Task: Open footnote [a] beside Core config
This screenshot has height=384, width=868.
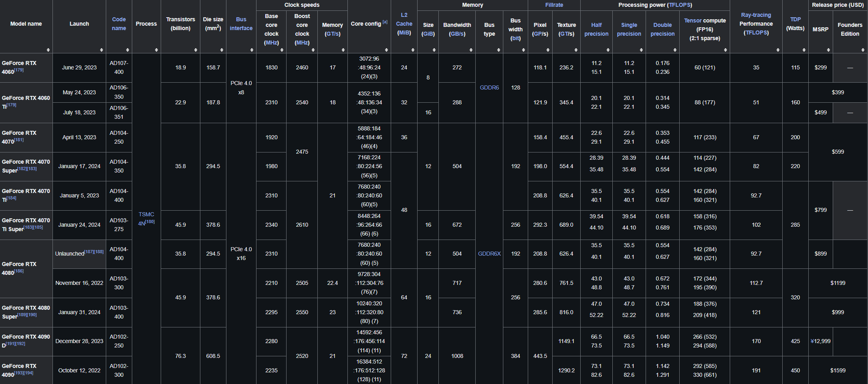Action: tap(385, 22)
